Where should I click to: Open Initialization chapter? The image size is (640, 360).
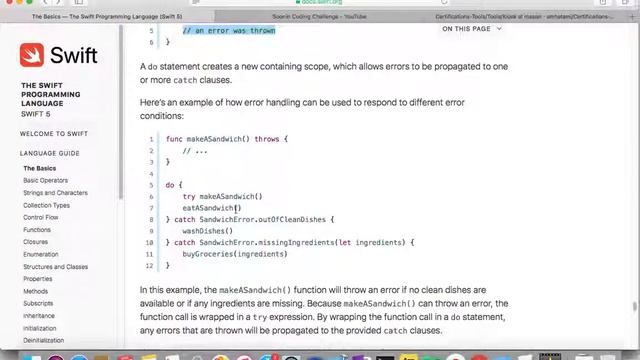pos(40,328)
